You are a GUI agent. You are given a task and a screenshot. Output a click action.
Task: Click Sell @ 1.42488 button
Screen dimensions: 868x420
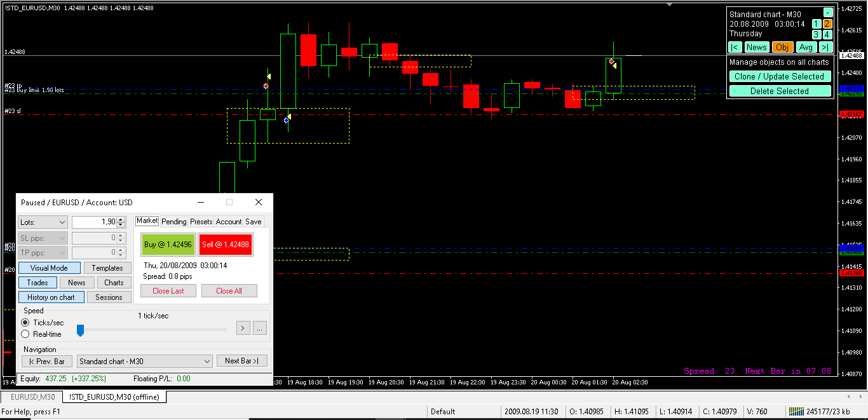226,245
